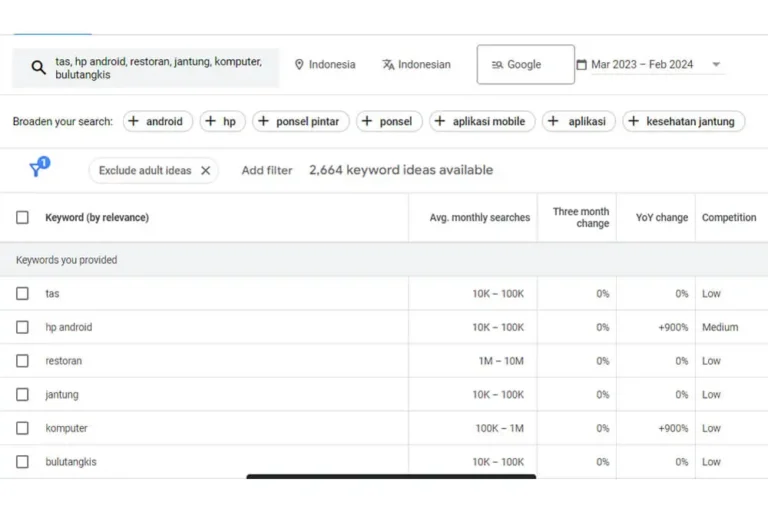Screen dimensions: 768x512
Task: Click '+900%' YoY change for komputer
Action: point(673,428)
